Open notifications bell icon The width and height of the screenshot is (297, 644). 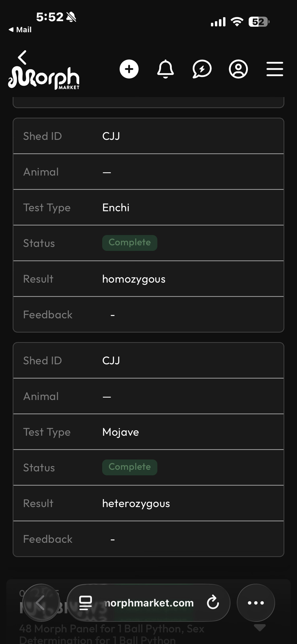pos(166,69)
